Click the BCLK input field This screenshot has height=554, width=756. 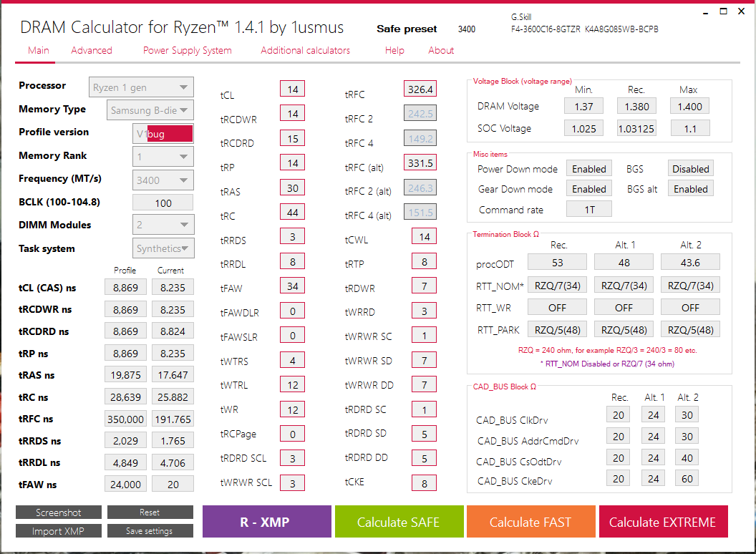163,203
